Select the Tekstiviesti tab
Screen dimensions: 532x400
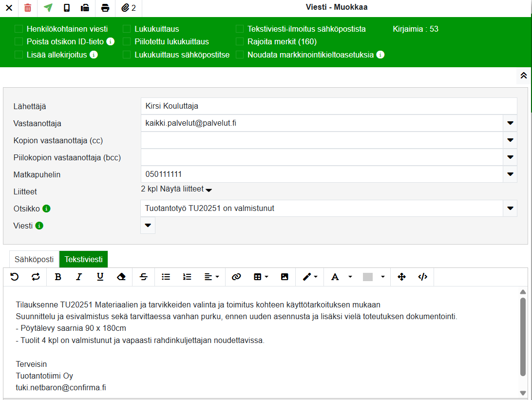[83, 259]
